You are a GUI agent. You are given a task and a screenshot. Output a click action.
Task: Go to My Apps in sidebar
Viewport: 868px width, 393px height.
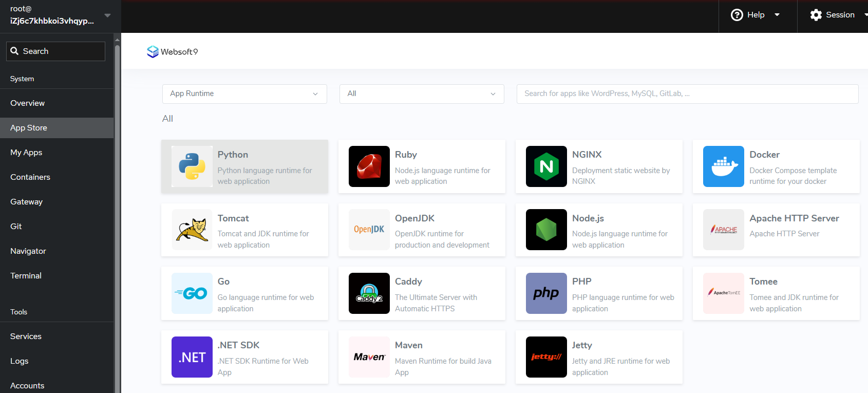(x=26, y=153)
